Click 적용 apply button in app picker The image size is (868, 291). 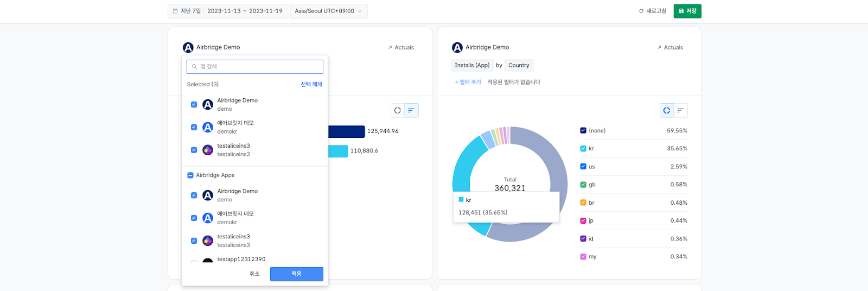point(297,274)
